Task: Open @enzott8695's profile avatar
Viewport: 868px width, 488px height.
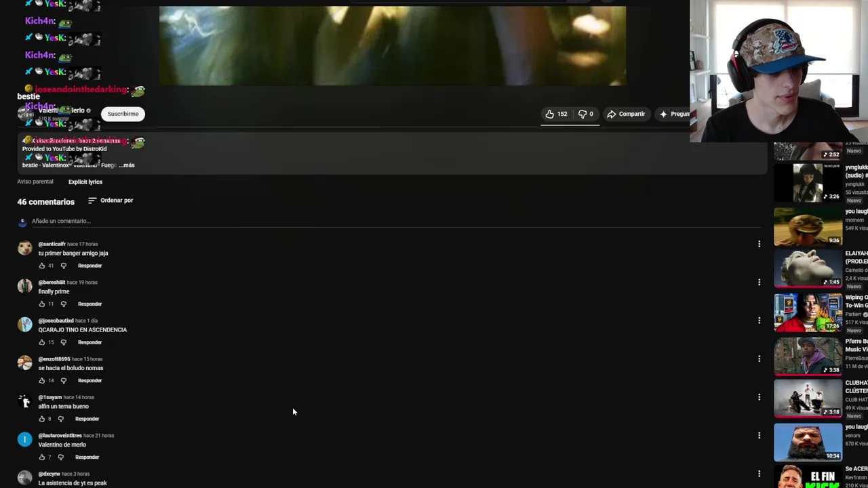Action: [x=24, y=363]
